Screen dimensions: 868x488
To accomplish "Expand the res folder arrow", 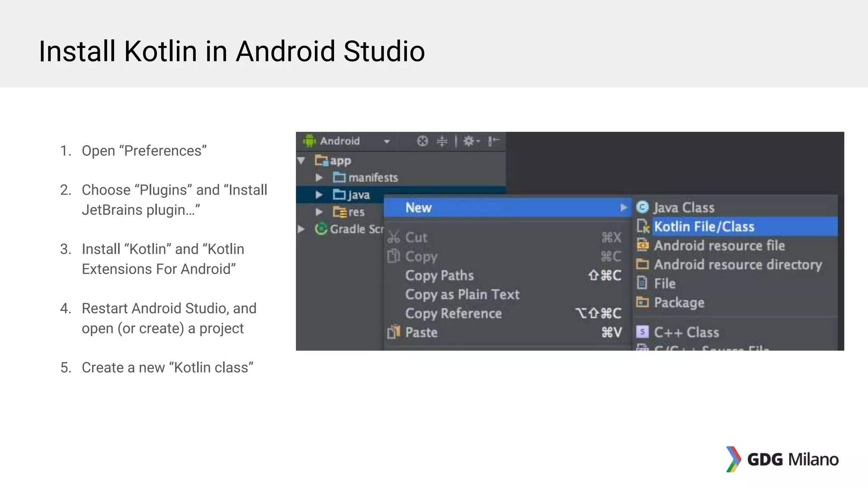I will pos(320,211).
